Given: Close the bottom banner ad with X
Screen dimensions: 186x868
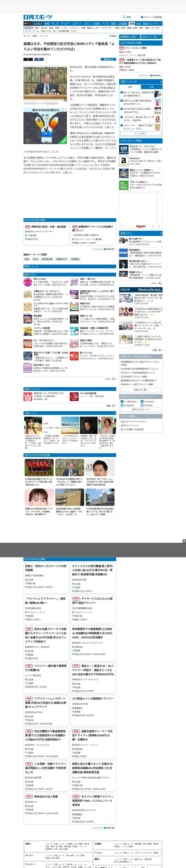Looking at the screenshot, I should point(184,541).
